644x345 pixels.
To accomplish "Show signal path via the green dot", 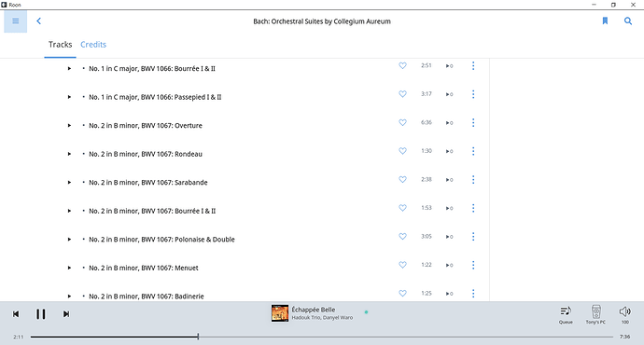I will click(367, 312).
